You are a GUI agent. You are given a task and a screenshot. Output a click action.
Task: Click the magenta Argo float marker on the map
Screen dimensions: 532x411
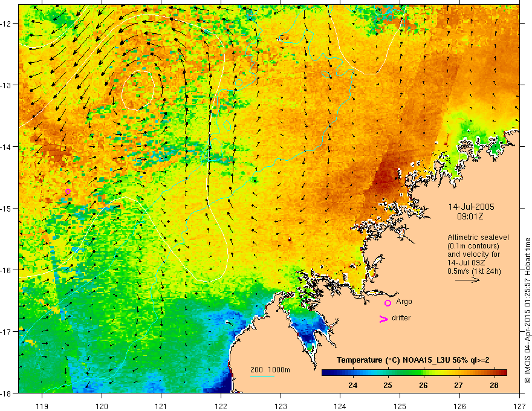68,191
